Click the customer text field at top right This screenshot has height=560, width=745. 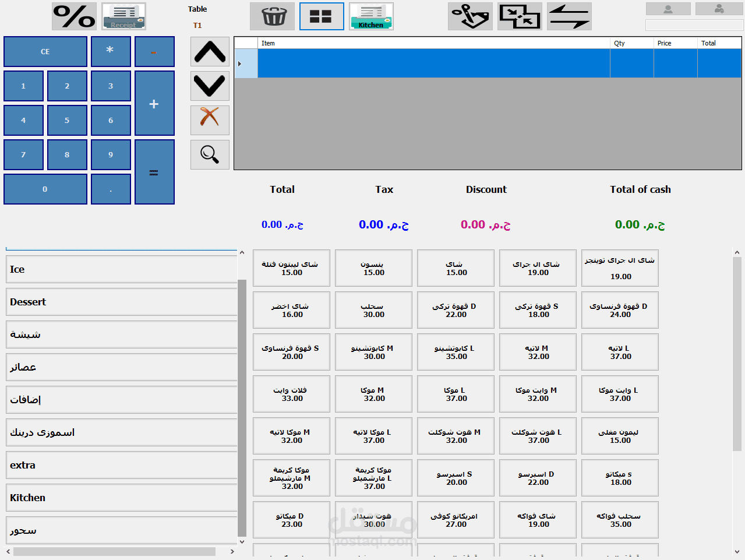pos(694,25)
